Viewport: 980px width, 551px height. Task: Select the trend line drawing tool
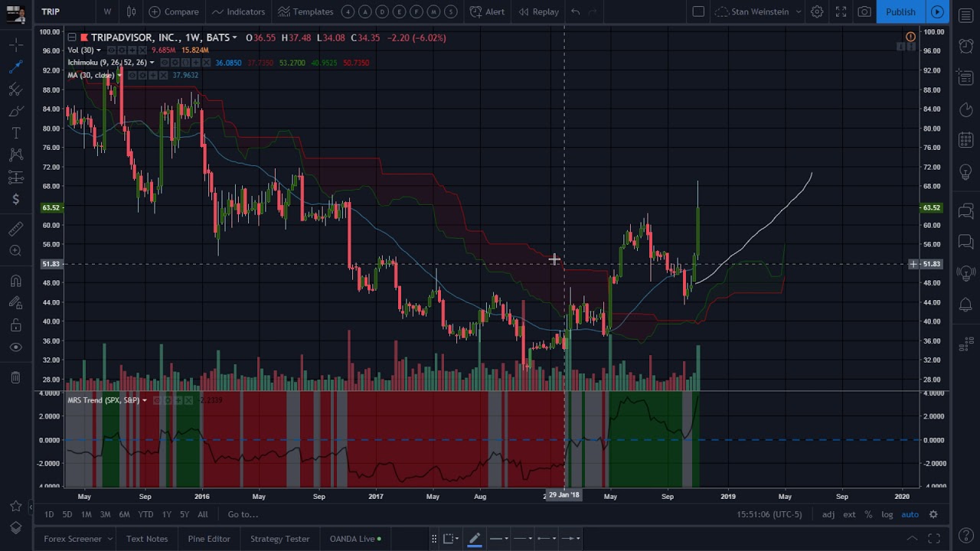15,67
